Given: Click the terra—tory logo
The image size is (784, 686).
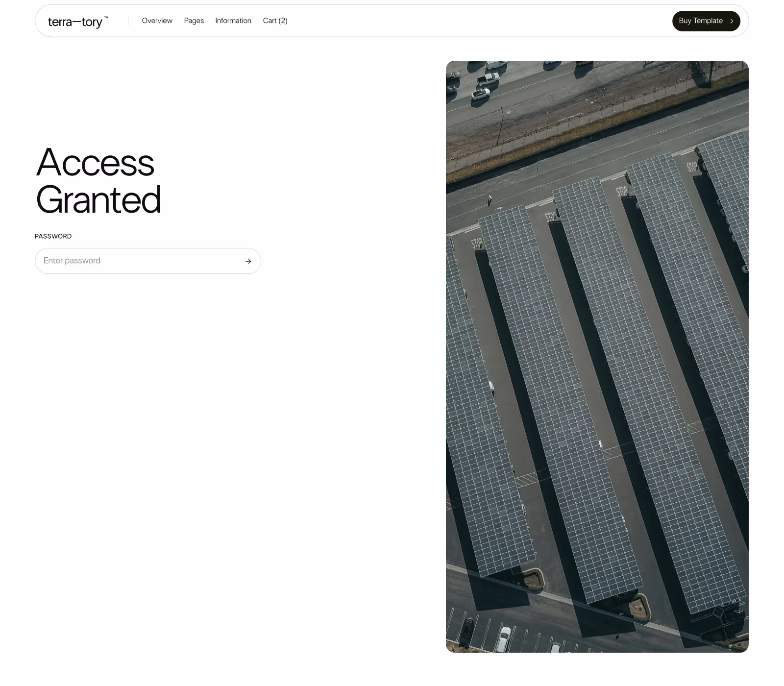Looking at the screenshot, I should [x=78, y=22].
